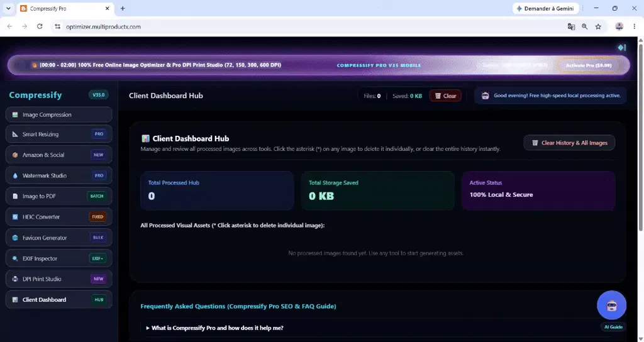
Task: Click the Active Status card
Action: (x=538, y=190)
